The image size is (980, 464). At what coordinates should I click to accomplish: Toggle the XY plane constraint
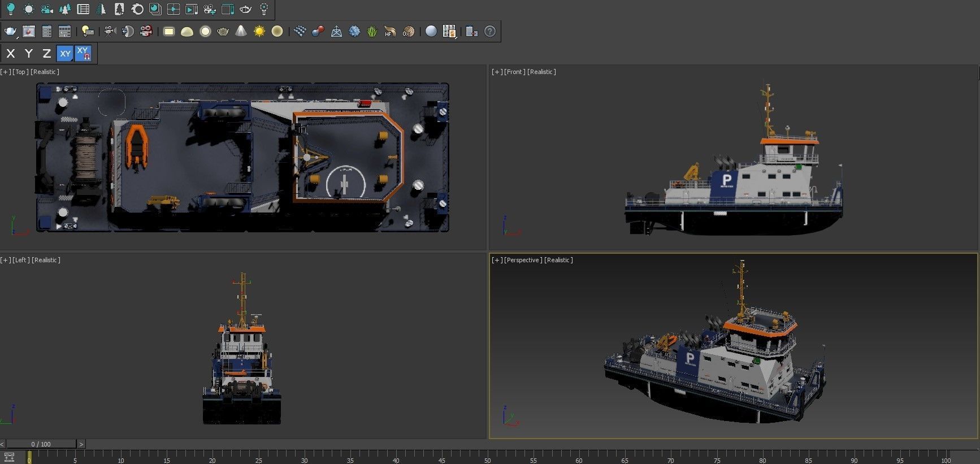click(x=65, y=54)
